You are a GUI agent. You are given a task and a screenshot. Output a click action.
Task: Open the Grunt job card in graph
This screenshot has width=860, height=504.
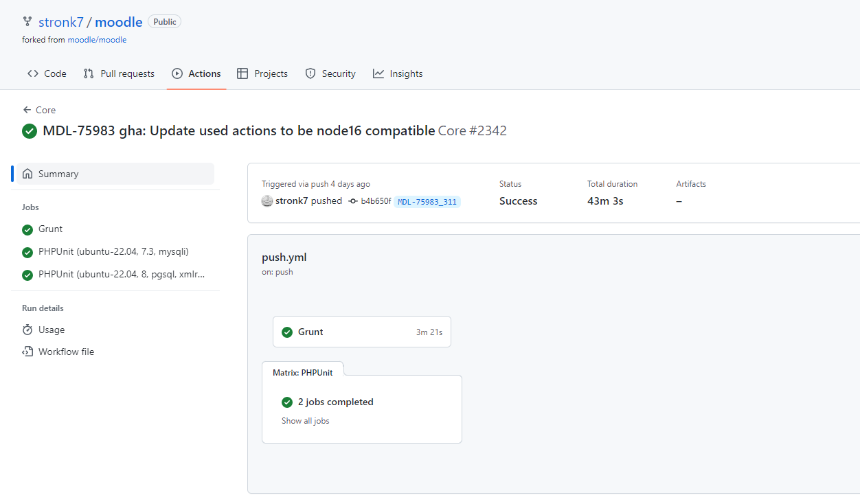pos(362,332)
